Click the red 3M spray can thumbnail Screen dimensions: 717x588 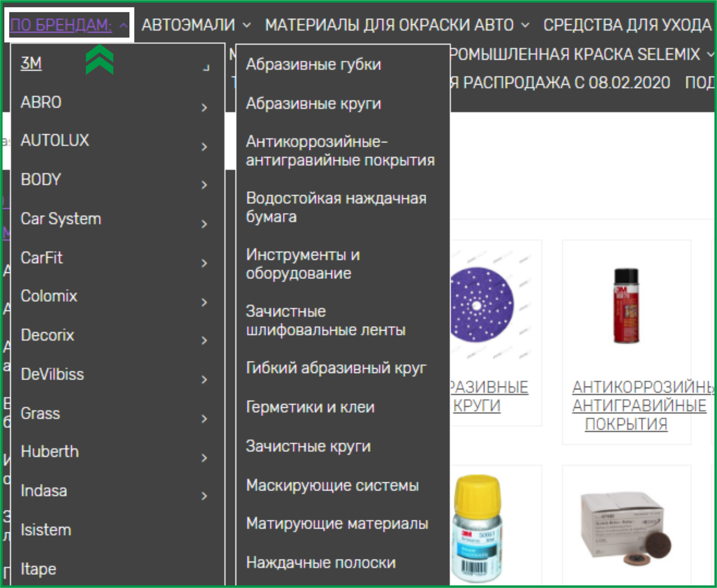pos(627,306)
